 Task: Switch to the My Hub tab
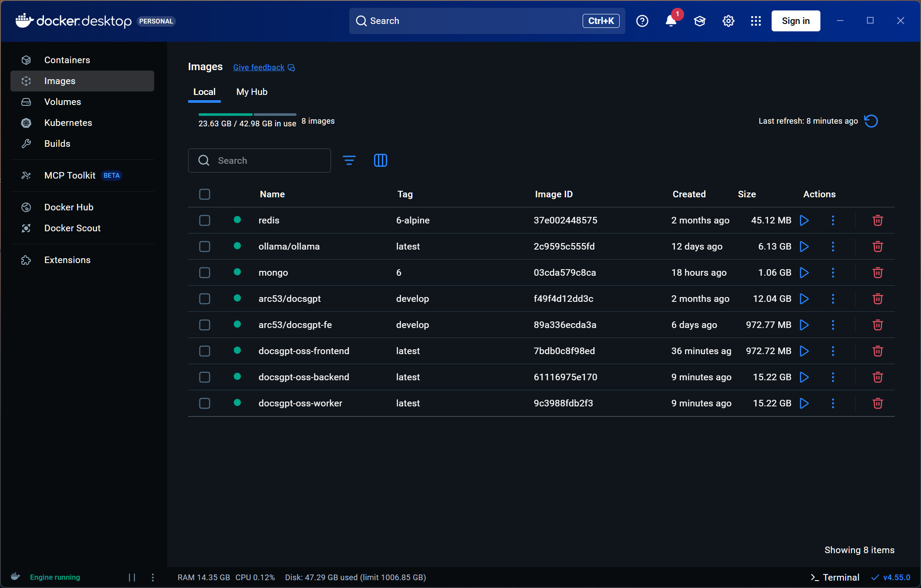point(252,92)
